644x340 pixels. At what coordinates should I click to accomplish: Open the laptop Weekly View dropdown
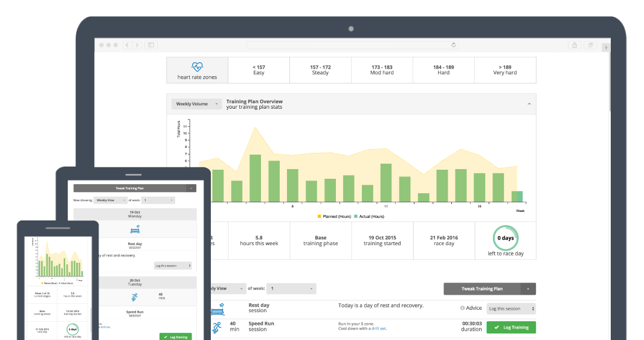coord(228,289)
